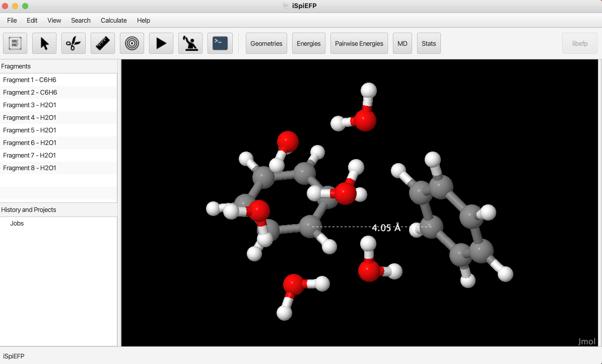Click the MD button
Viewport: 602px width, 364px height.
(x=403, y=43)
